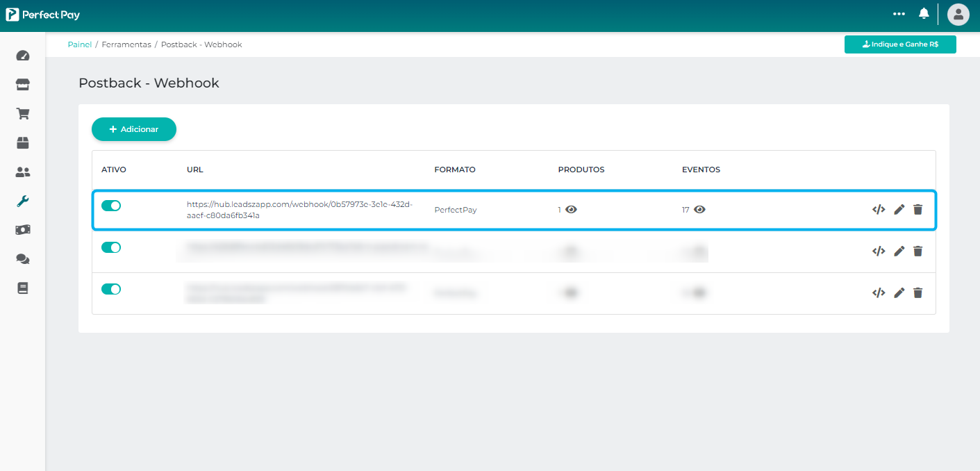
Task: Open the user avatar profile menu
Action: pyautogui.click(x=958, y=14)
